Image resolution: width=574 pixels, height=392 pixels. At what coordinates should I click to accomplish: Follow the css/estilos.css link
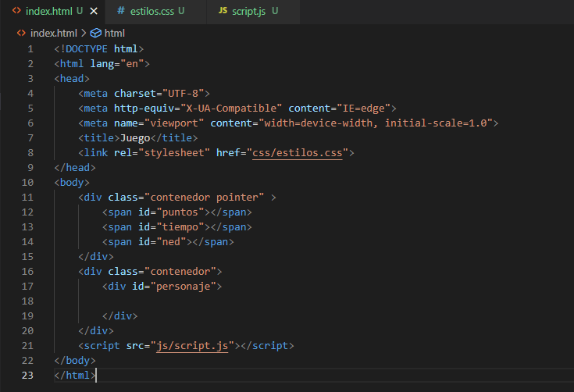point(298,152)
